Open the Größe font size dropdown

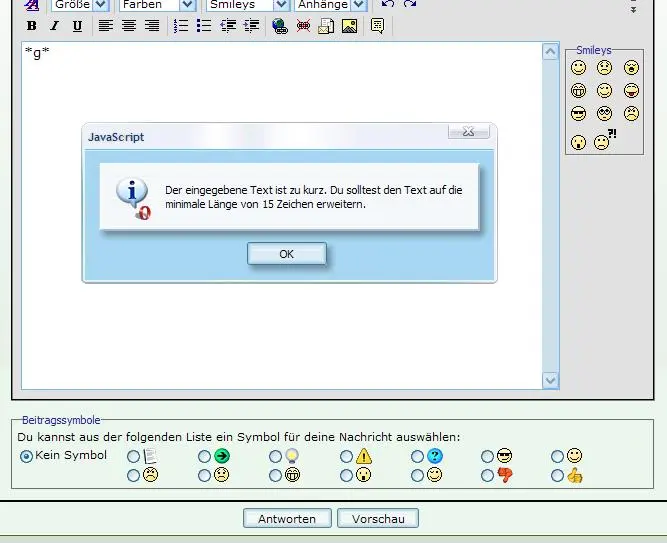pos(100,5)
